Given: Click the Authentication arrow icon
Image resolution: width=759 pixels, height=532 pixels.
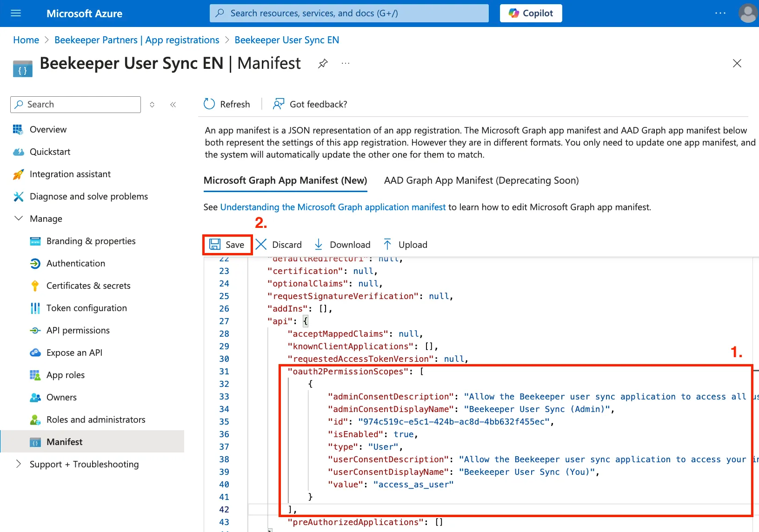Looking at the screenshot, I should tap(35, 264).
